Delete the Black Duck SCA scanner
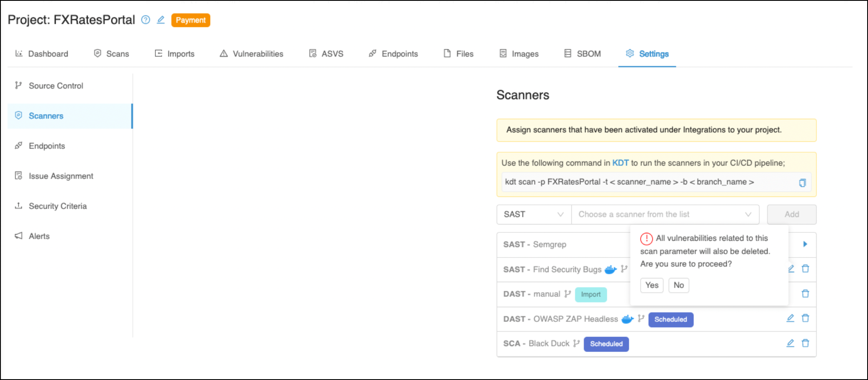 click(x=805, y=344)
